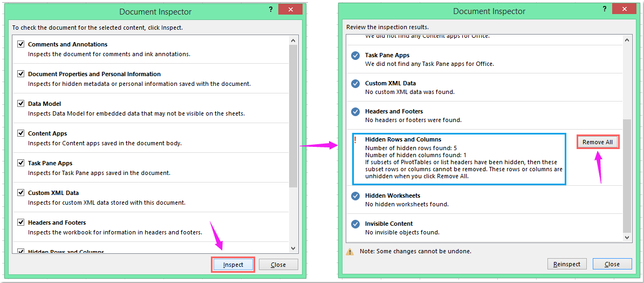Viewport: 644px width, 283px height.
Task: Click the 'Hidden Rows and Columns' result heading
Action: tap(403, 139)
